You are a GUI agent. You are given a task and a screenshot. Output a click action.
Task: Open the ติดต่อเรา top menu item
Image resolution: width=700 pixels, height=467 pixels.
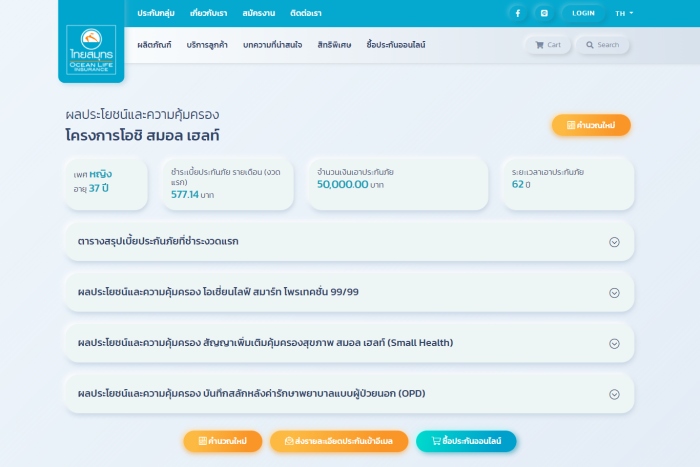[x=306, y=13]
